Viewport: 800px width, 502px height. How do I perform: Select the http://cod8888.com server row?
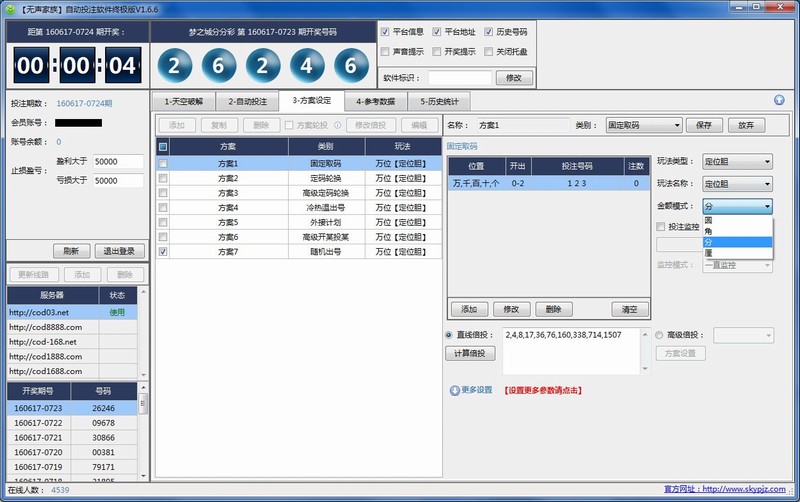tap(52, 327)
